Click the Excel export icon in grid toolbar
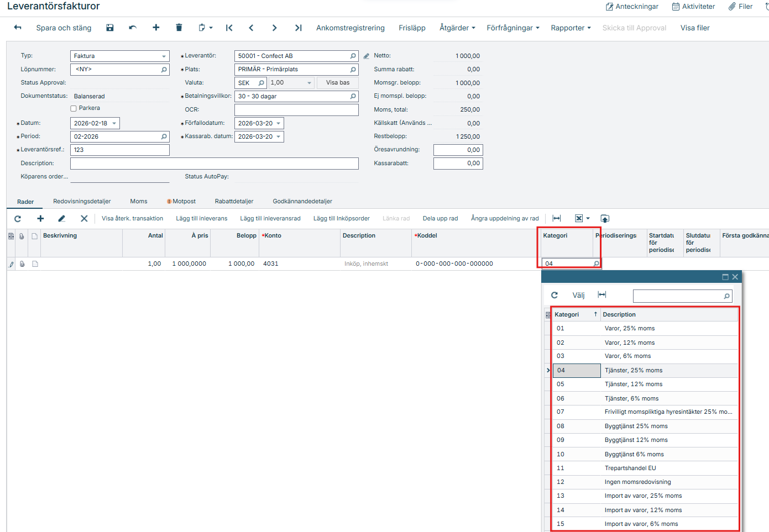769x532 pixels. pyautogui.click(x=579, y=218)
